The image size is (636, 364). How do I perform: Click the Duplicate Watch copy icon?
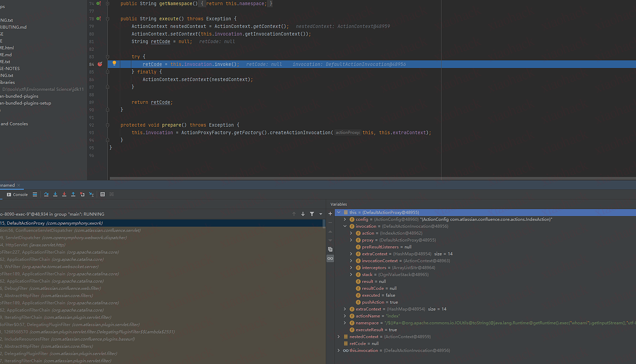(x=330, y=249)
